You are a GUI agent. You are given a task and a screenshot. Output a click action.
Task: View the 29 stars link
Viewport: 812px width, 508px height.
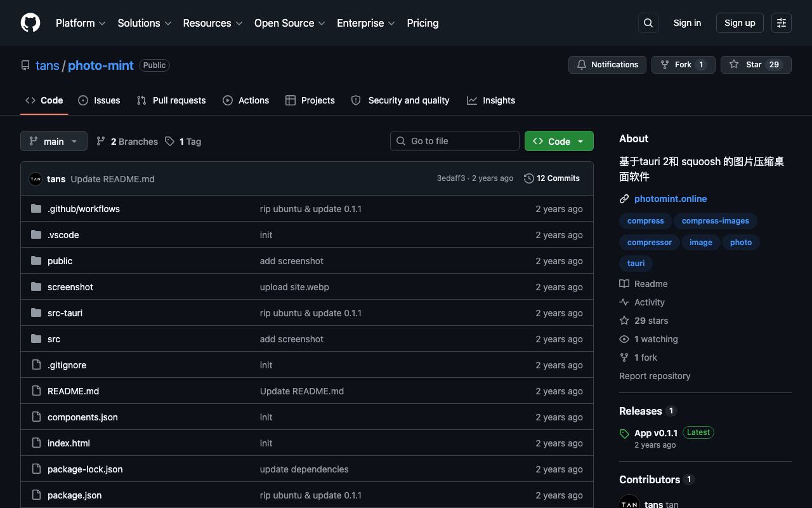coord(643,321)
